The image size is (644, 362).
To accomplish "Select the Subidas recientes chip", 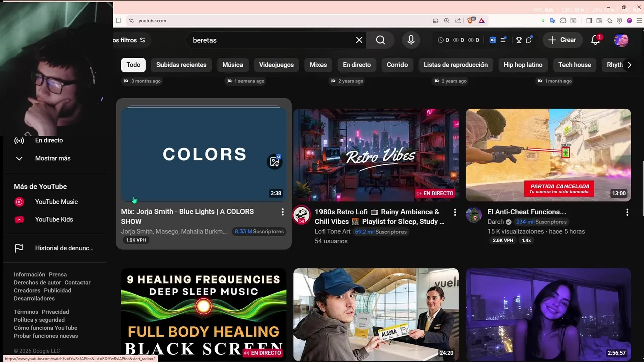I will click(x=181, y=65).
